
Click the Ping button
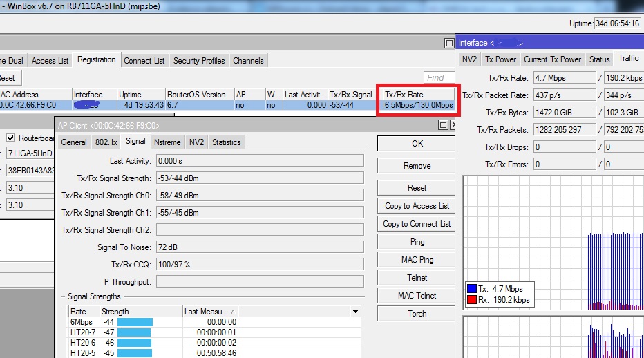(417, 242)
